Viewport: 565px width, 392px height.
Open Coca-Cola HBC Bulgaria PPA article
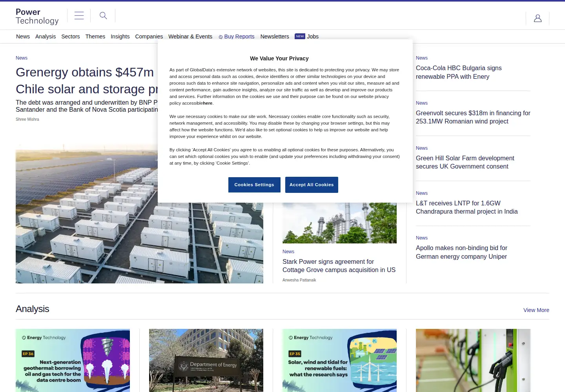459,72
